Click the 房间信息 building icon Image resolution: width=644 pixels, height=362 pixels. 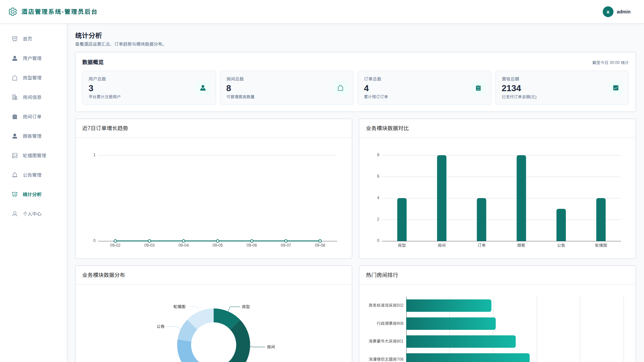point(15,97)
